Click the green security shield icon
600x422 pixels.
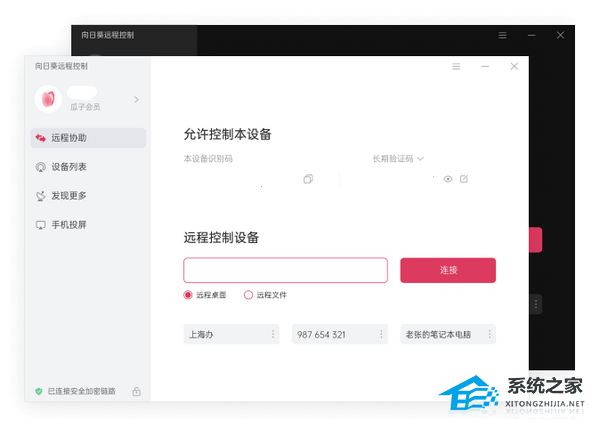39,391
